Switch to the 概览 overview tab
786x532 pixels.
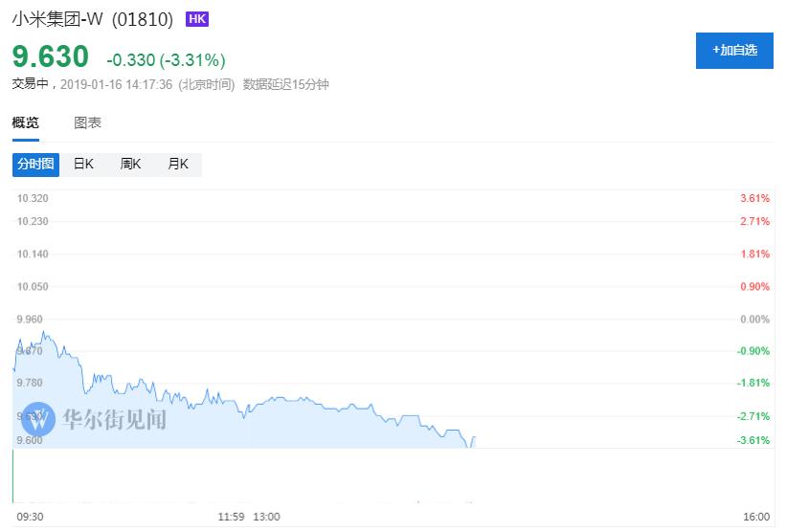point(26,122)
